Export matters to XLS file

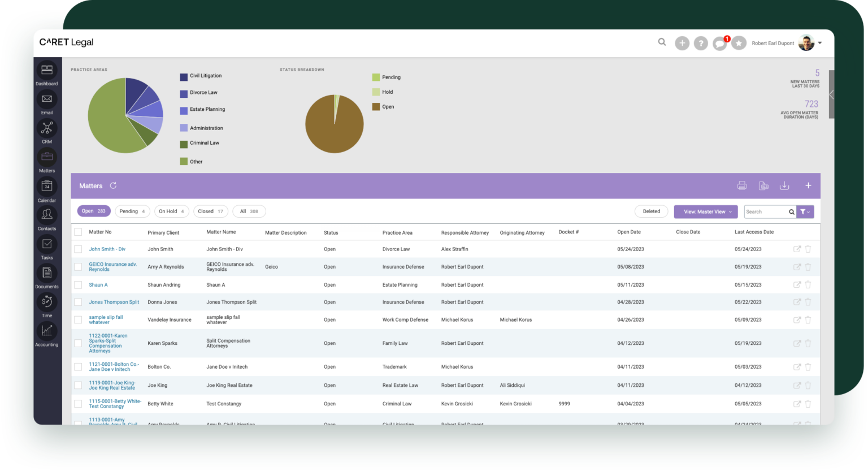click(x=763, y=185)
